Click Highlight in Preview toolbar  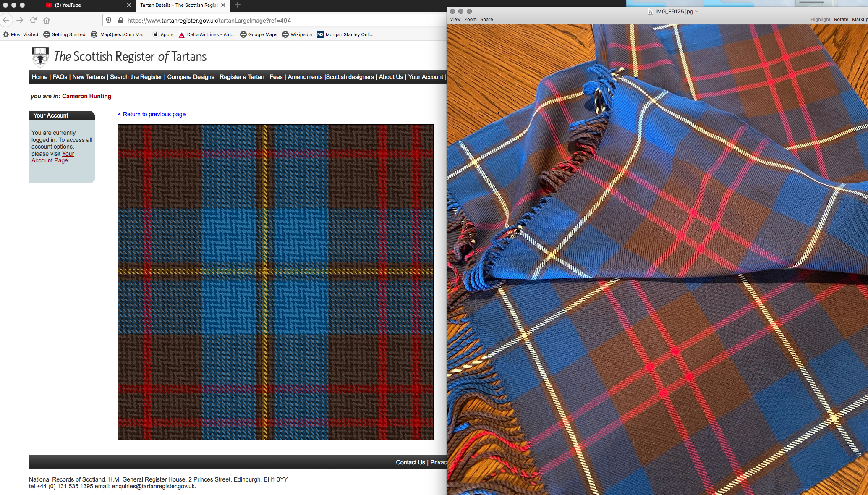pos(820,19)
